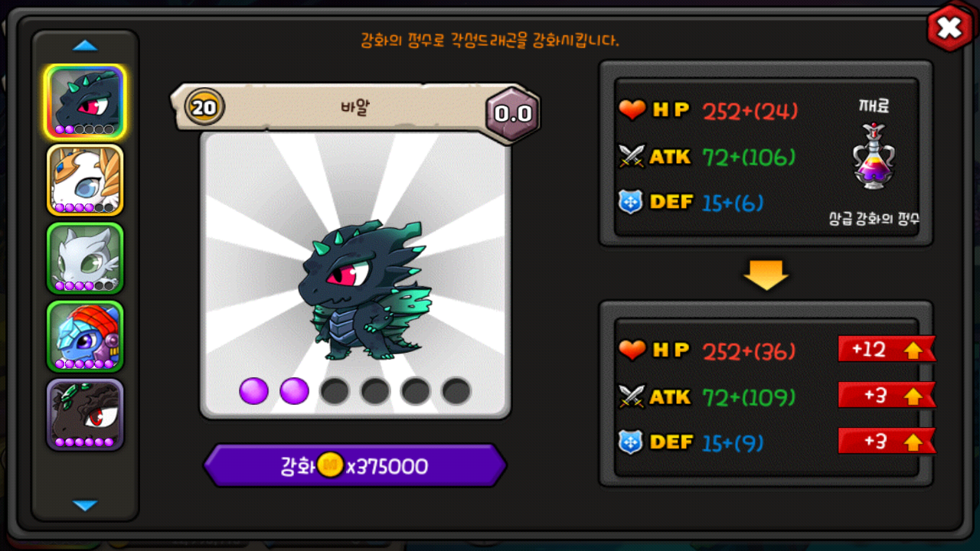980x551 pixels.
Task: Select the dark green-spiked dragon portrait
Action: tap(85, 102)
